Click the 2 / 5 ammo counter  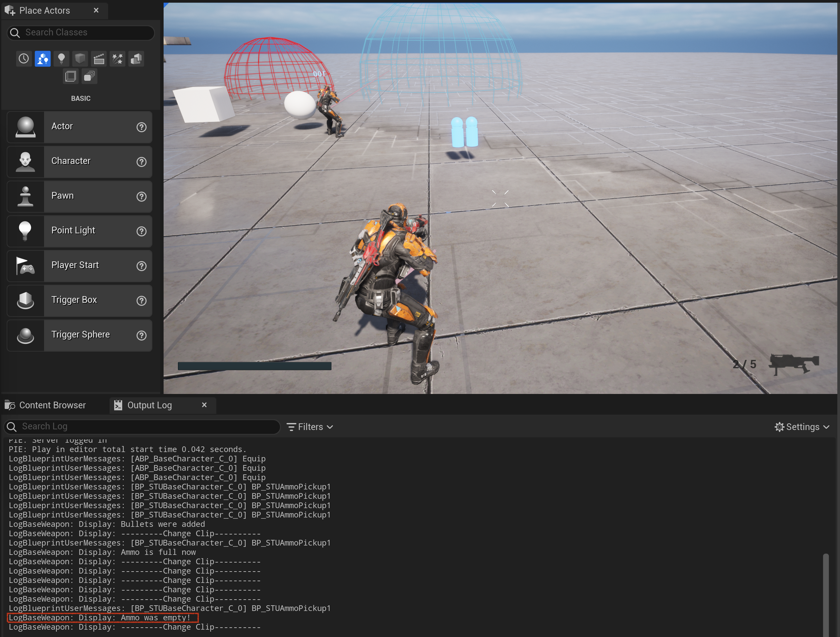point(744,365)
